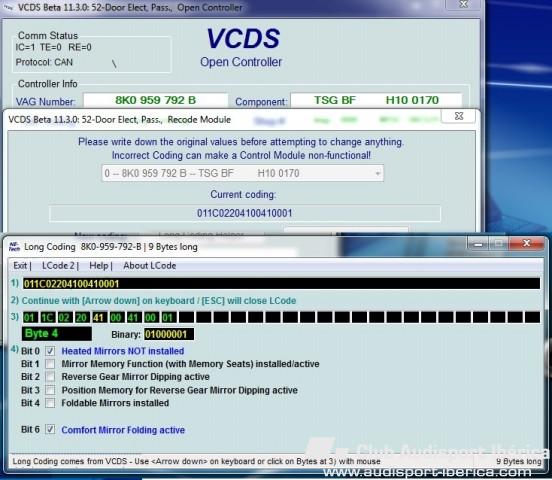The width and height of the screenshot is (552, 480).
Task: Select byte 6 value 41 in byte row
Action: (x=133, y=318)
